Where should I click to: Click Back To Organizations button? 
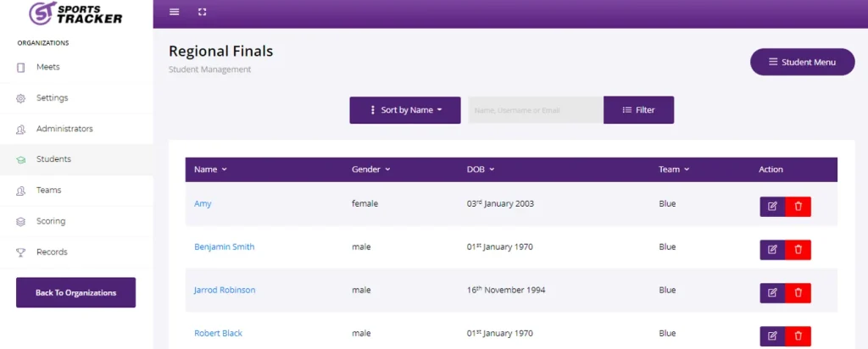pos(75,292)
